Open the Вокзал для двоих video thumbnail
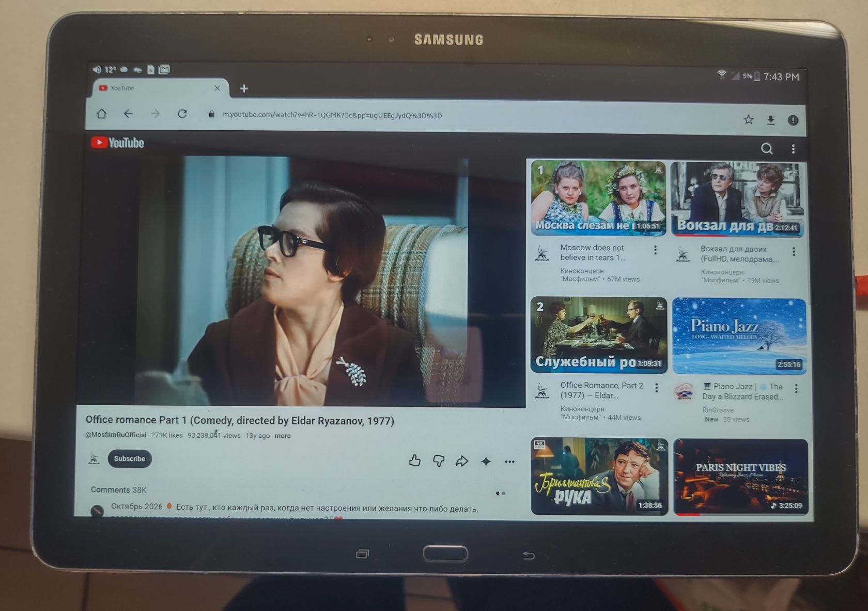868x611 pixels. (x=737, y=199)
